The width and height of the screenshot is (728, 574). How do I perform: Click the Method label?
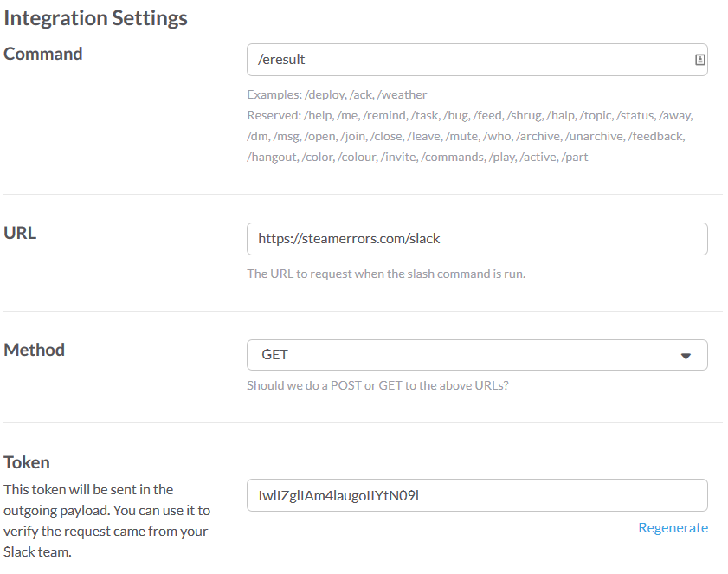pyautogui.click(x=34, y=350)
